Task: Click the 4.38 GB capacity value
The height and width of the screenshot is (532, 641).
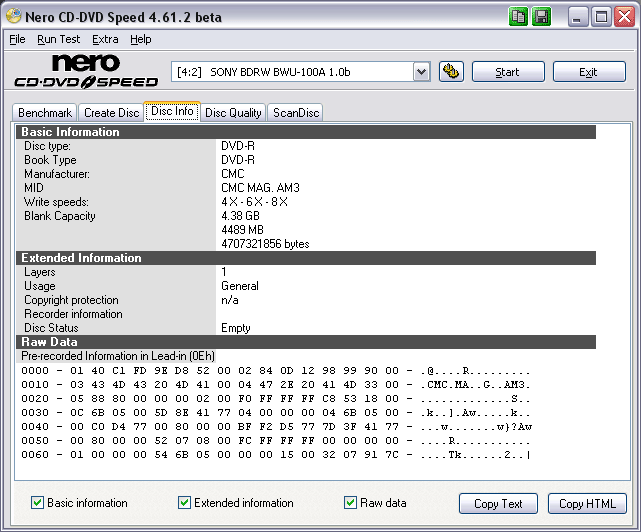Action: 240,215
